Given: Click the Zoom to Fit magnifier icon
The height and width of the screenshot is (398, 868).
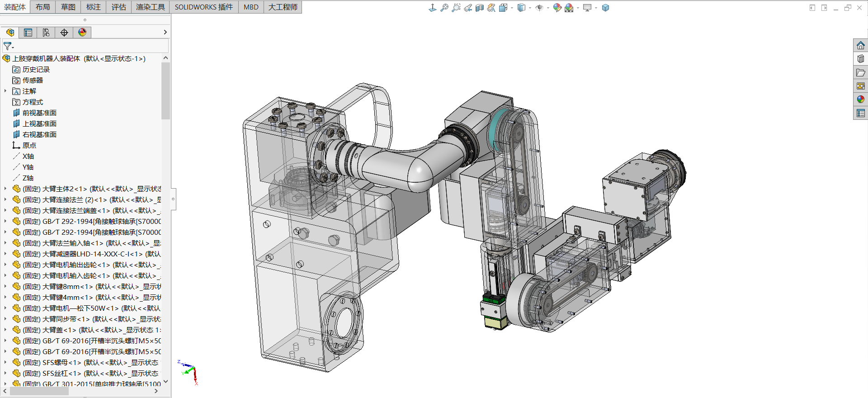Looking at the screenshot, I should (444, 8).
